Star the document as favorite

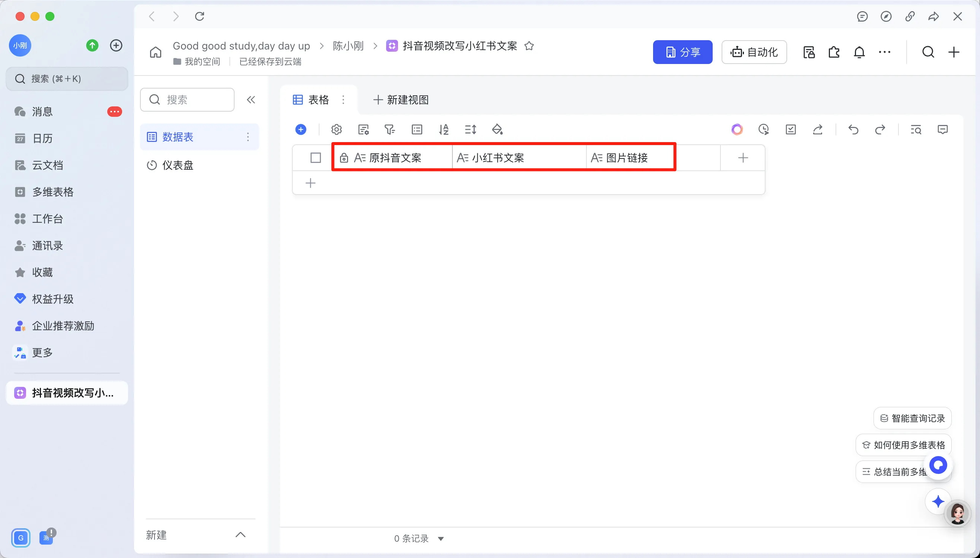point(529,46)
